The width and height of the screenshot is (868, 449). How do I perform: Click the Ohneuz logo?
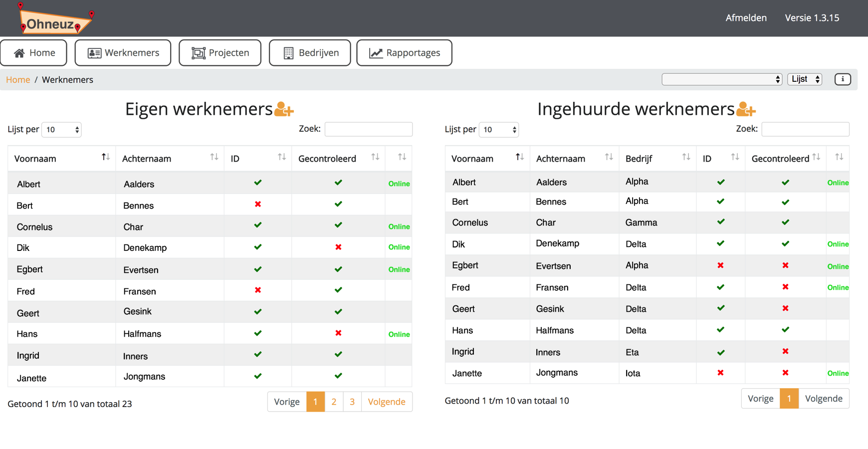55,20
